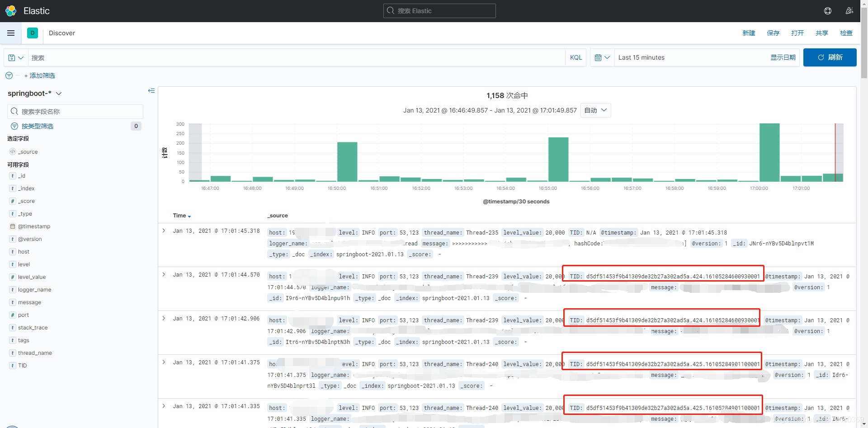Click inside the 搜索字段名称 field search box
The image size is (868, 428).
pyautogui.click(x=75, y=111)
